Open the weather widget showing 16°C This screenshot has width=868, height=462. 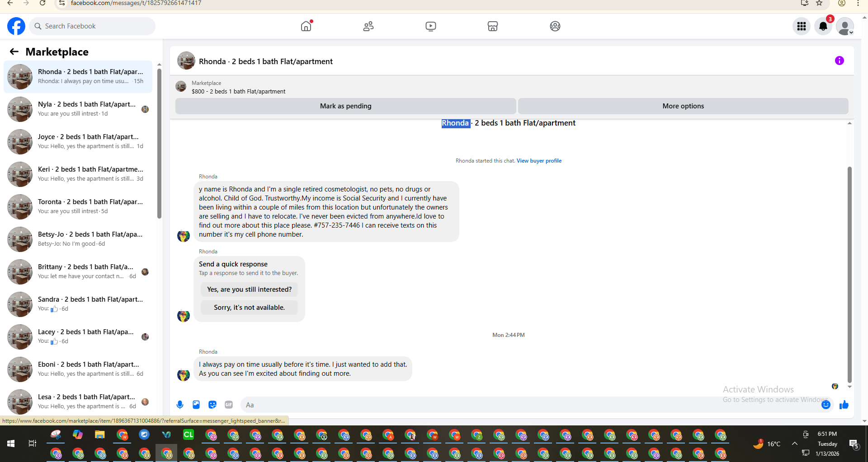(767, 444)
